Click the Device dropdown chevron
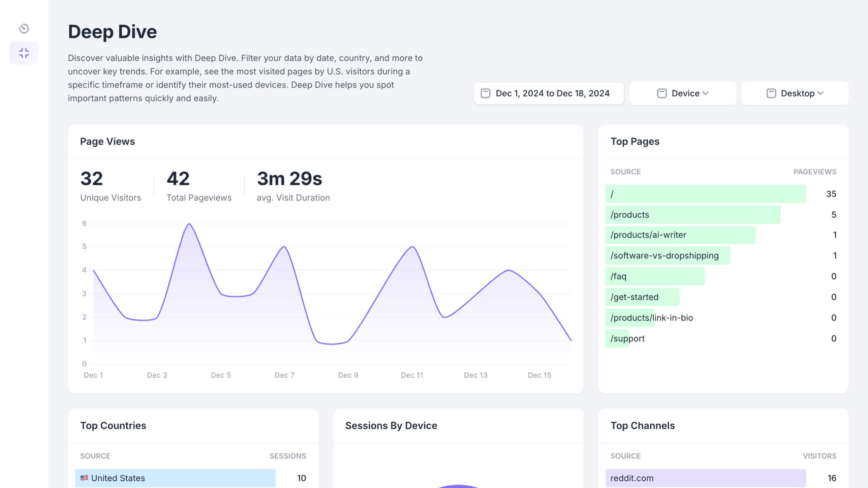868x488 pixels. 706,93
